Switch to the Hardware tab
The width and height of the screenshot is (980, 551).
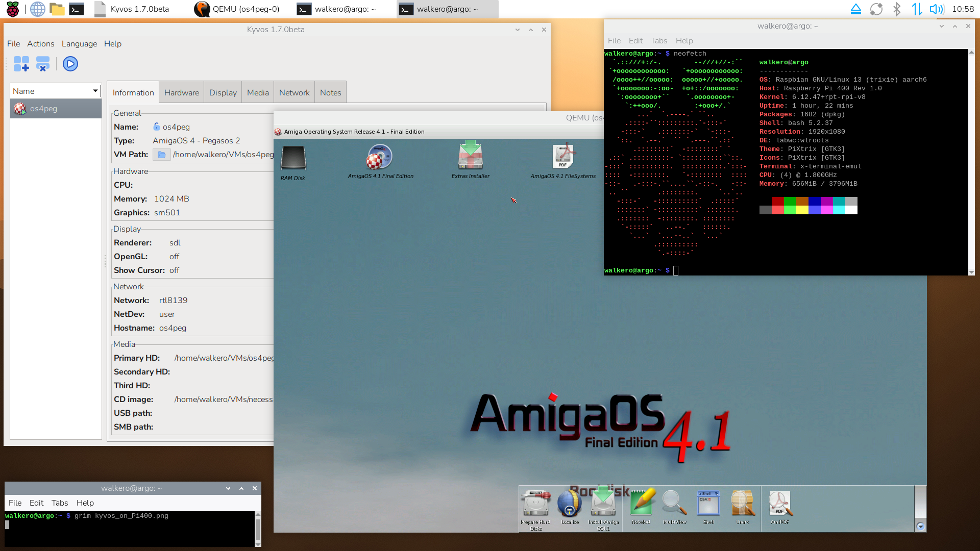(181, 92)
